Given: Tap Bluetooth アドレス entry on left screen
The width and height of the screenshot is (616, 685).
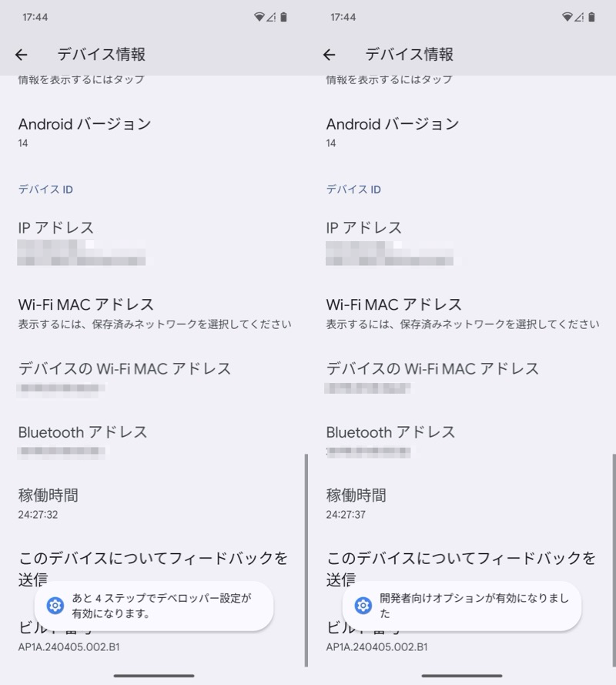Looking at the screenshot, I should coord(82,440).
